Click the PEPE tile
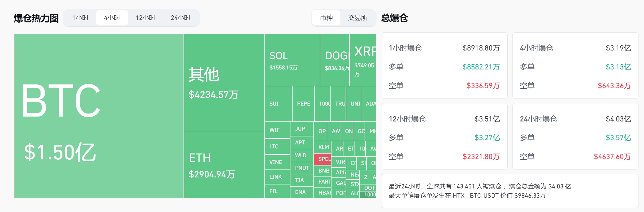Screen dimensions: 644x212 (303, 104)
